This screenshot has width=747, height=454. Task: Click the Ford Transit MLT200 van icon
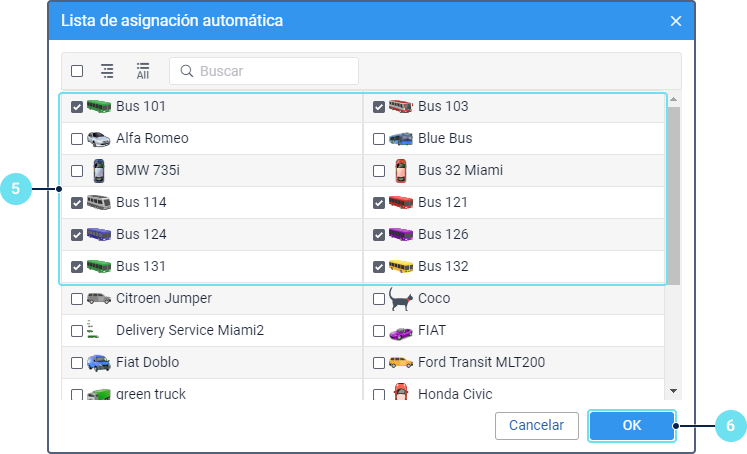(x=400, y=362)
